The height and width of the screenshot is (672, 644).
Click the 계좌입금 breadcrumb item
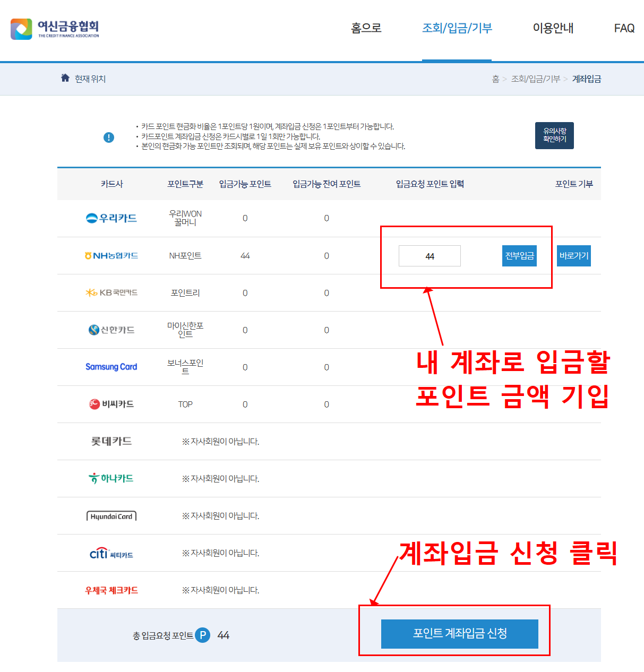coord(587,79)
